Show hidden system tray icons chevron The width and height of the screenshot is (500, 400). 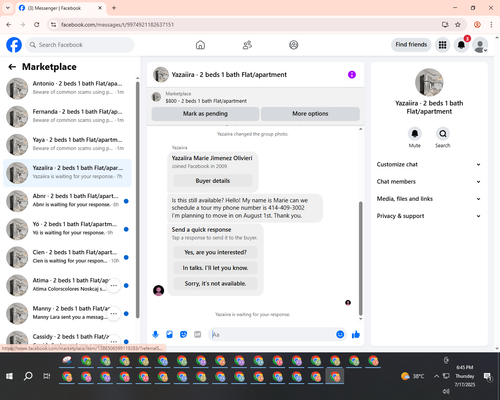point(436,376)
